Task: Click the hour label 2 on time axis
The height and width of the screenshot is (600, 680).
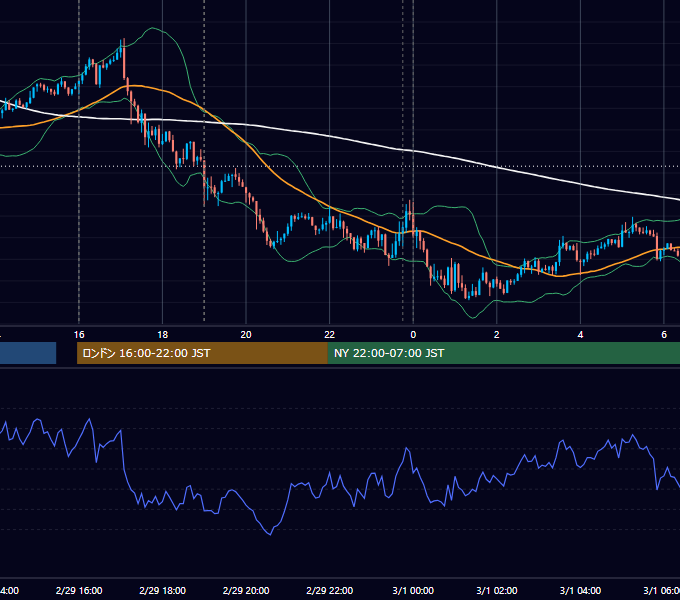Action: pos(497,335)
